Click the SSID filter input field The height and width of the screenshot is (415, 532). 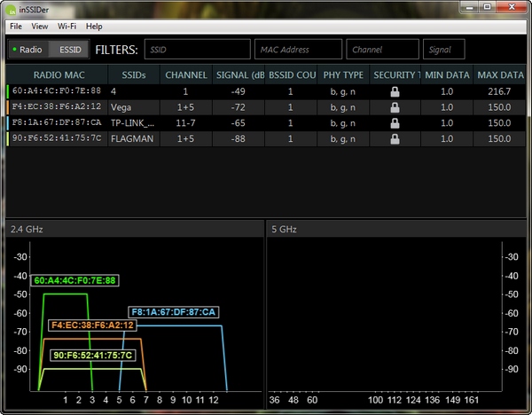197,50
